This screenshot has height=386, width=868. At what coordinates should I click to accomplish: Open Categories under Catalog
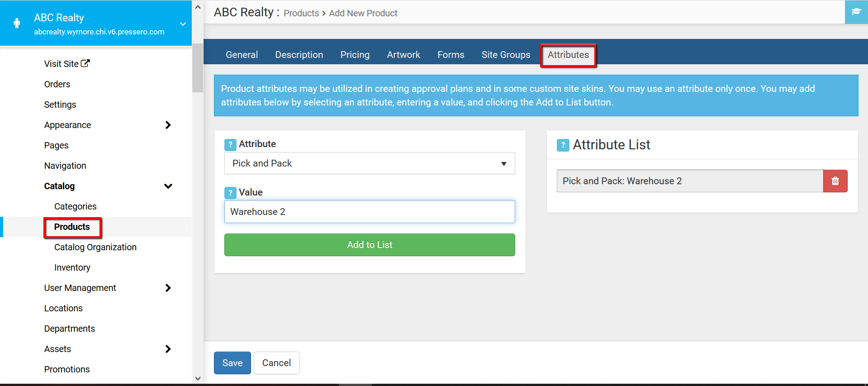(x=75, y=206)
